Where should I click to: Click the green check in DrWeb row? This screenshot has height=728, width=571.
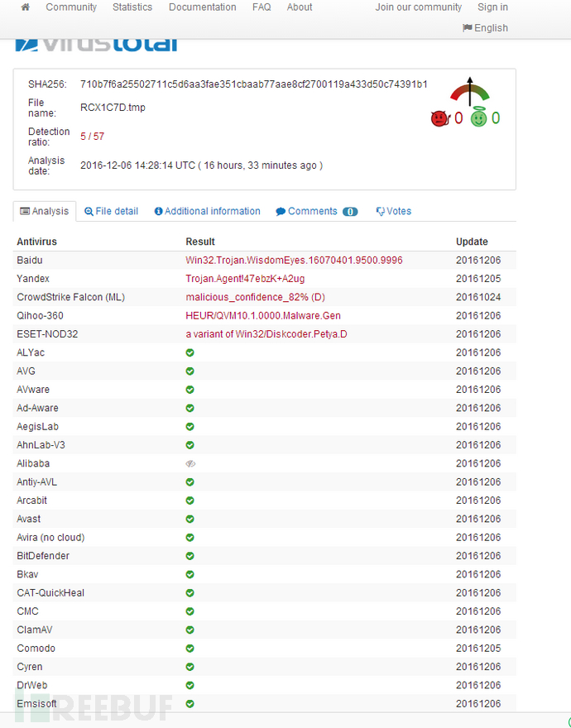[190, 685]
